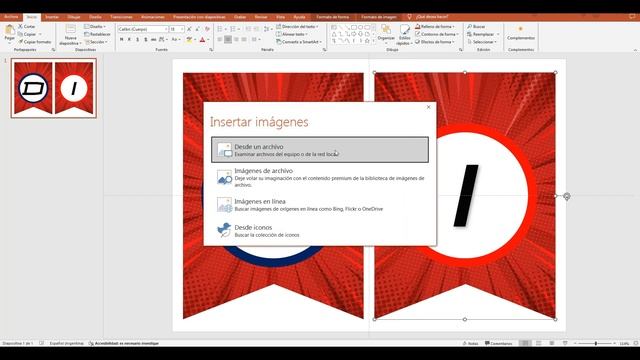Image resolution: width=640 pixels, height=360 pixels.
Task: Click Restablecer slide button
Action: [x=97, y=34]
